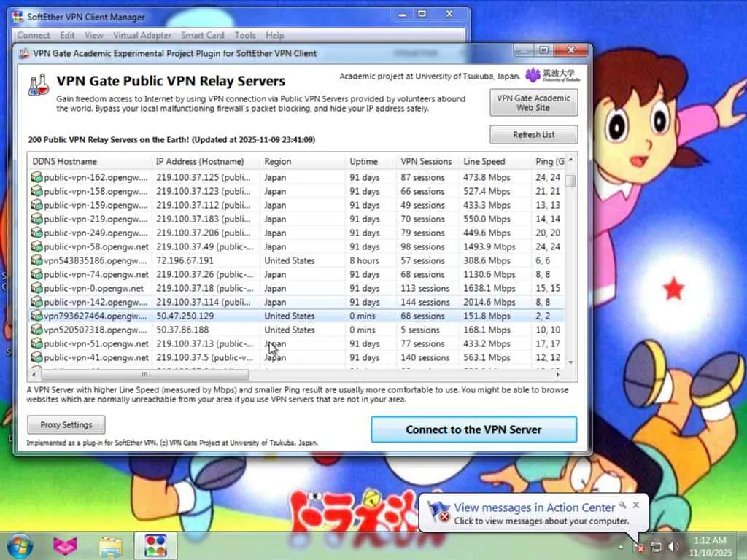Sort by IP Address (Hostname) column

tap(206, 161)
